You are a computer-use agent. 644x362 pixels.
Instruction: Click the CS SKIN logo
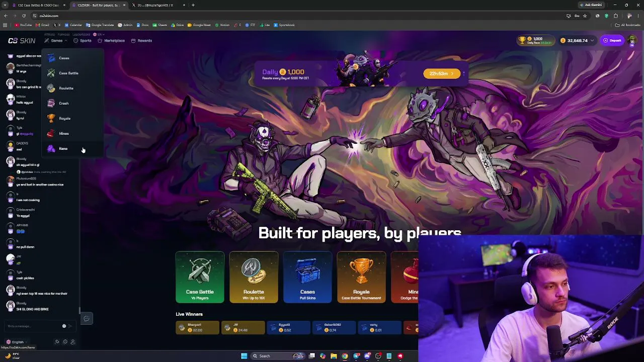[22, 41]
